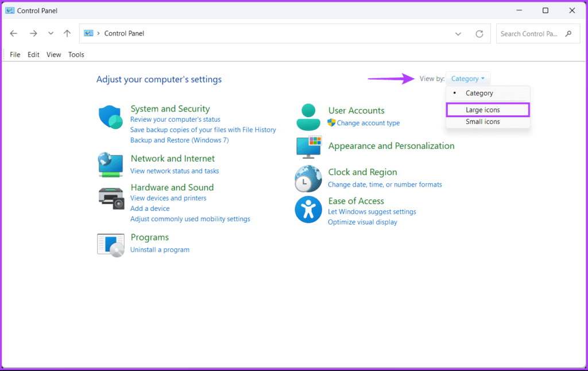This screenshot has width=588, height=371.
Task: Open View network status and tasks
Action: tap(175, 171)
